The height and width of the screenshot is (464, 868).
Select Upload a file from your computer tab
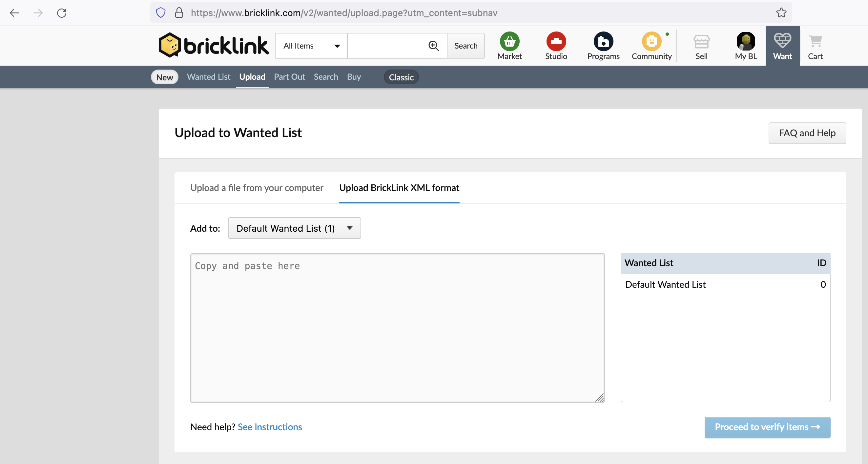pos(257,188)
